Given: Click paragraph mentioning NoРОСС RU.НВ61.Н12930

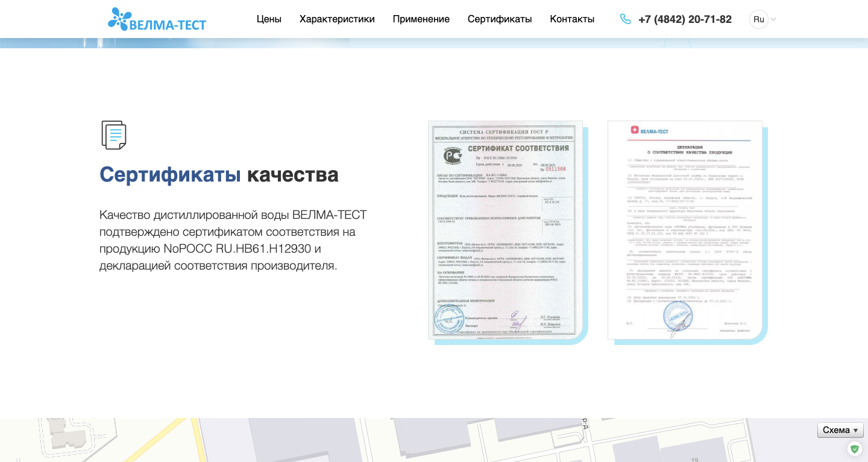Looking at the screenshot, I should pos(233,240).
